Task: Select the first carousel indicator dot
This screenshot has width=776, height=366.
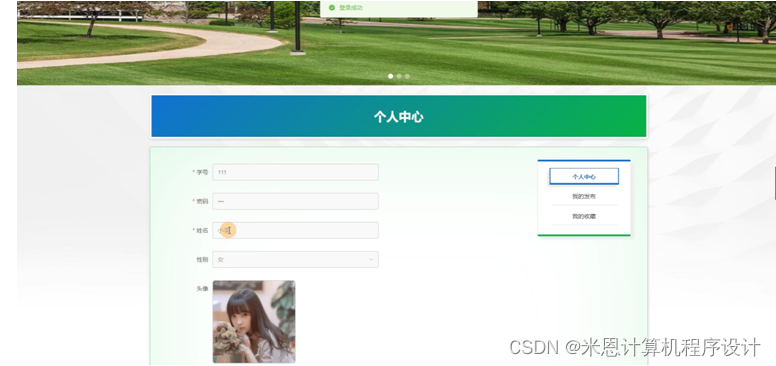Action: click(x=390, y=76)
